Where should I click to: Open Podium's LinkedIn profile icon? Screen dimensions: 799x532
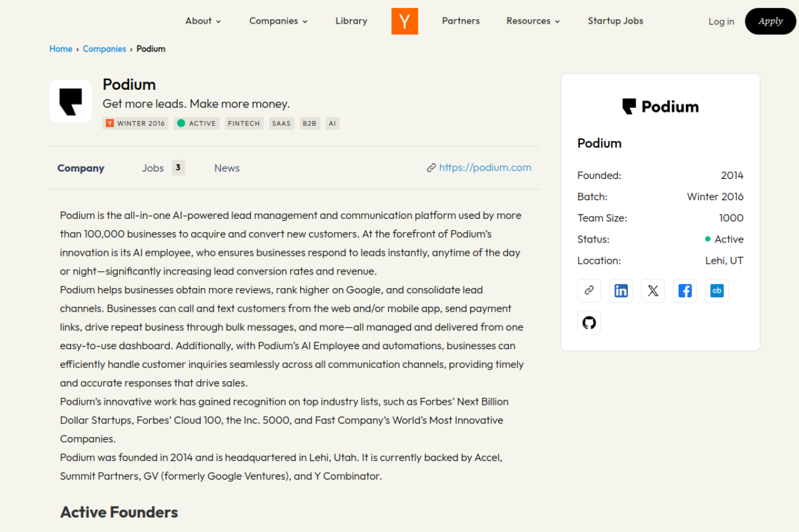(x=621, y=291)
